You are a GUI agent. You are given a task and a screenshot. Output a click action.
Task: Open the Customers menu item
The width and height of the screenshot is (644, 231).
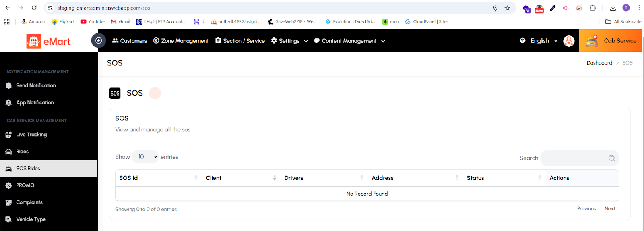coord(129,41)
